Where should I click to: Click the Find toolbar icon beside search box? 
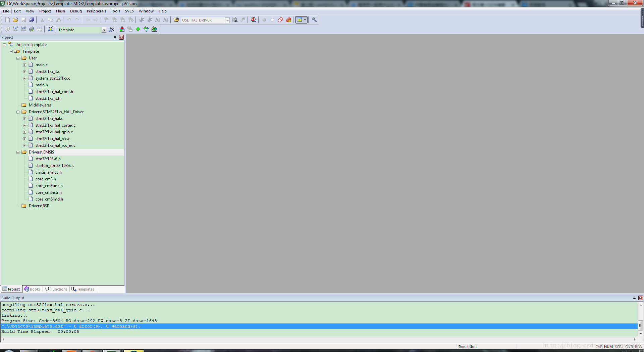coord(235,20)
